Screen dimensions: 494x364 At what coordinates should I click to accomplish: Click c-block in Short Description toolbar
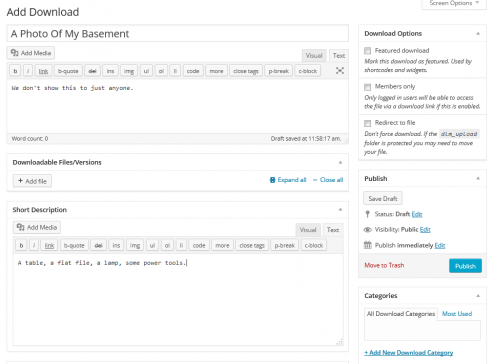314,245
